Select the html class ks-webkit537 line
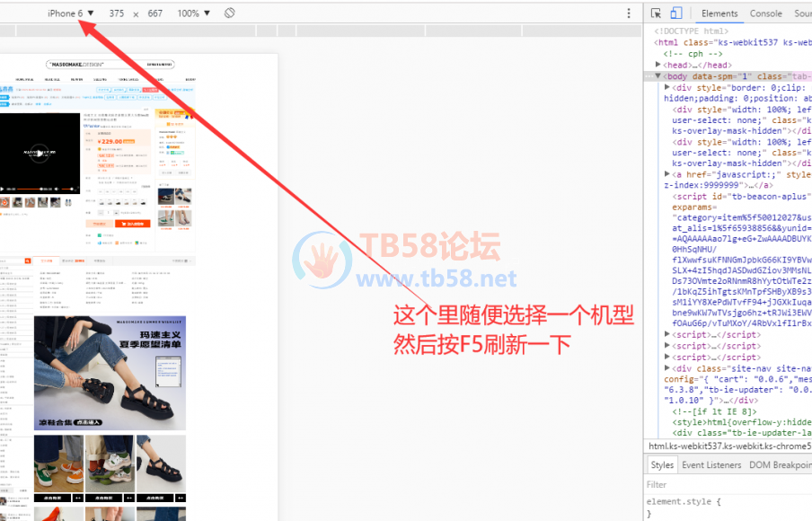Screen dimensions: 812x521 pos(733,42)
